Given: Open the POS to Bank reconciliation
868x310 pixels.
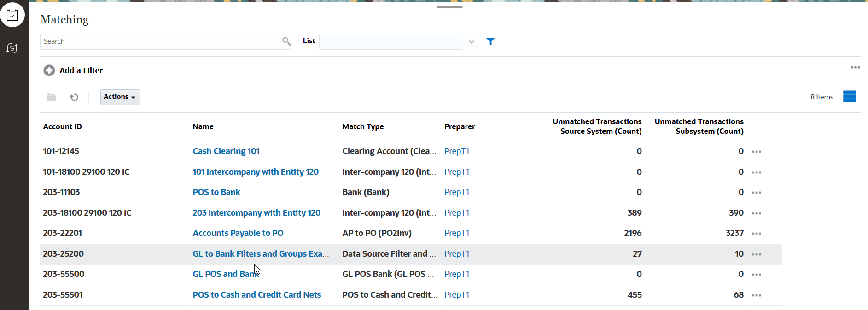Looking at the screenshot, I should (x=216, y=192).
